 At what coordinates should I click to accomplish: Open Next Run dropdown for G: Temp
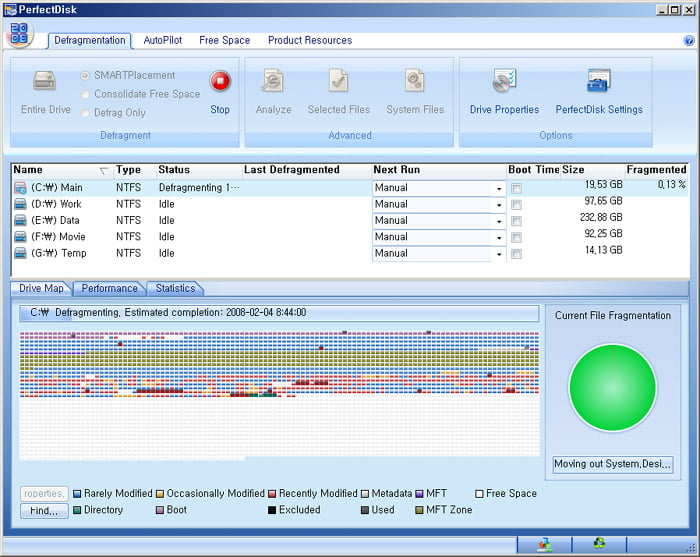(498, 254)
